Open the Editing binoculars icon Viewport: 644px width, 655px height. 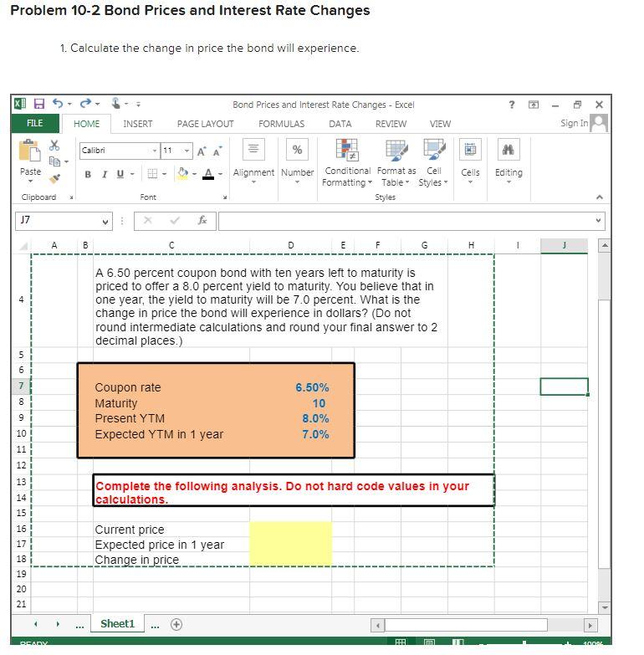click(509, 150)
